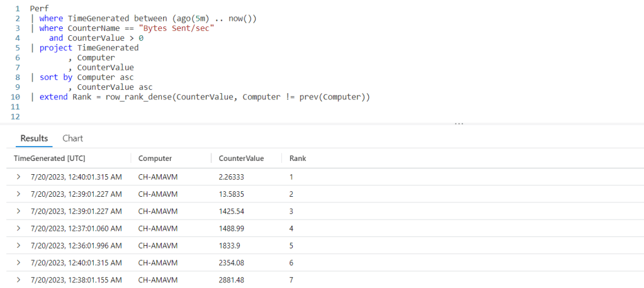Select the cell with value 2881.48
644x288 pixels.
[x=232, y=280]
